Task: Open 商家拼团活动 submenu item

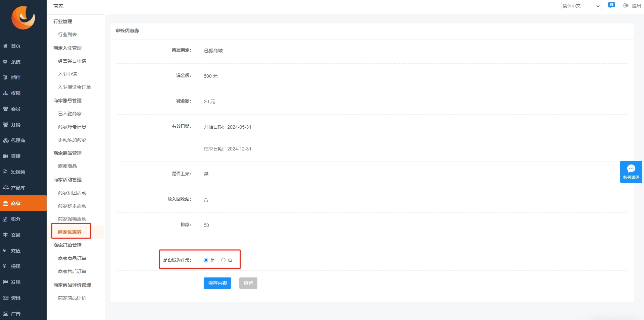Action: [72, 193]
